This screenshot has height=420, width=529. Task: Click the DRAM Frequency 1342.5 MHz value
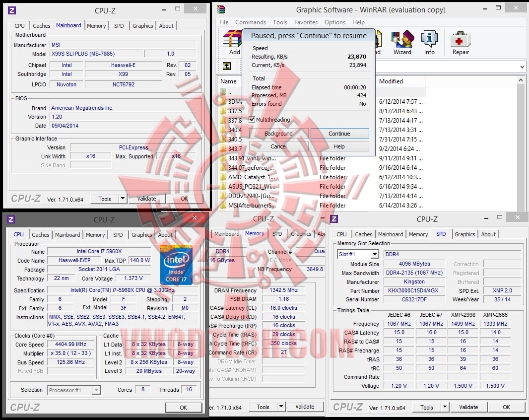283,290
